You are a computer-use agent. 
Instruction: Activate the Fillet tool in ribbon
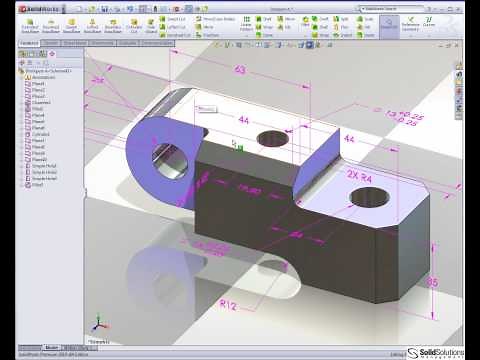(305, 21)
